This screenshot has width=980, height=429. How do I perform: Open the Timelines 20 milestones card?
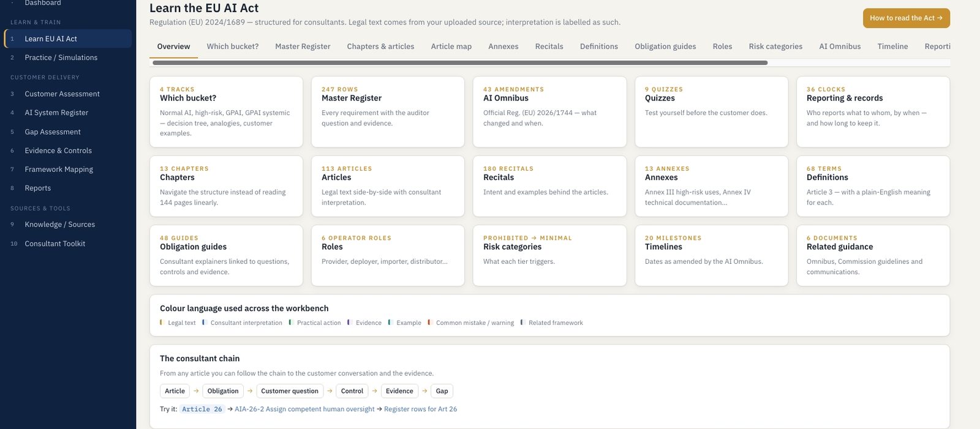pyautogui.click(x=711, y=255)
